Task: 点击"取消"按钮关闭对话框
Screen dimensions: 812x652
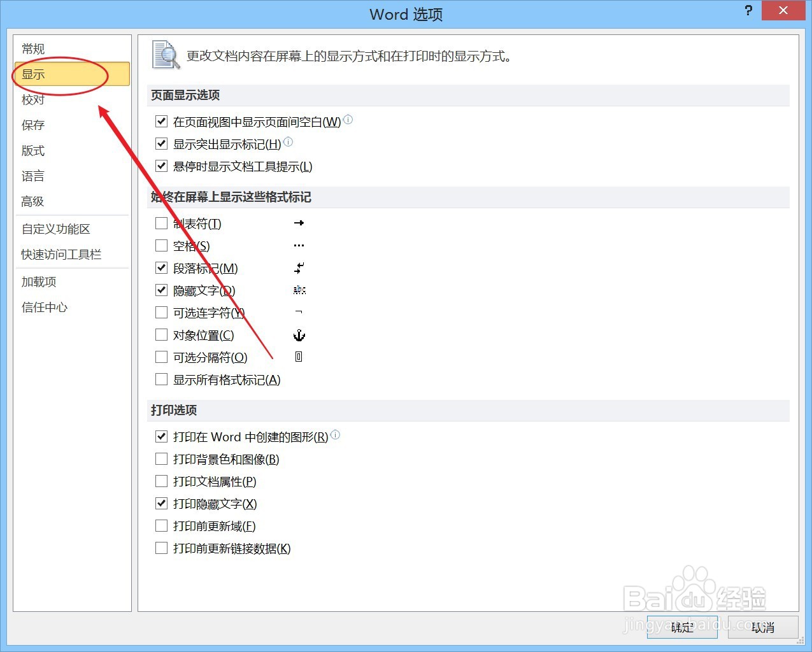Action: 763,628
